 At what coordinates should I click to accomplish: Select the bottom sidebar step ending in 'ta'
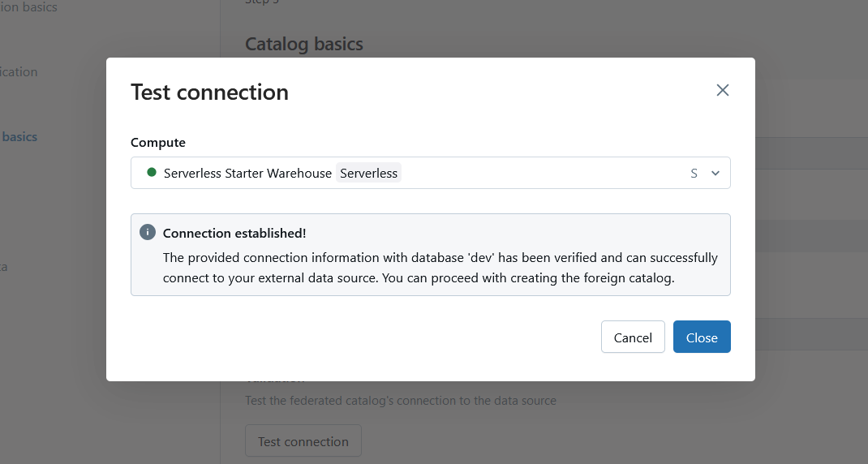point(4,266)
